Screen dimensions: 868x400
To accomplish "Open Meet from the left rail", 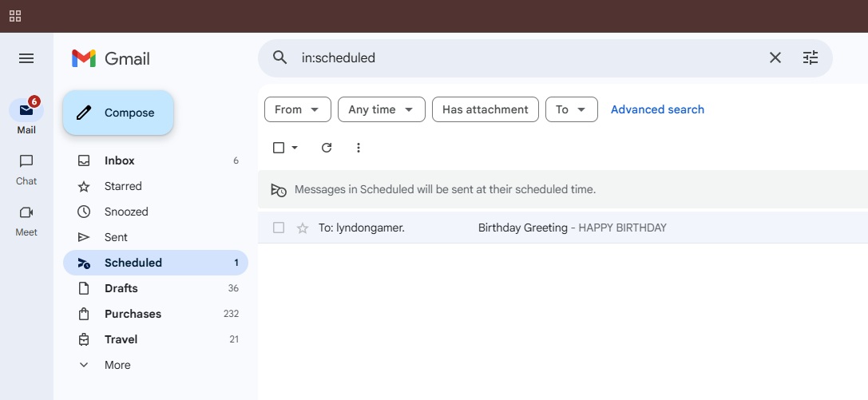I will click(x=26, y=220).
